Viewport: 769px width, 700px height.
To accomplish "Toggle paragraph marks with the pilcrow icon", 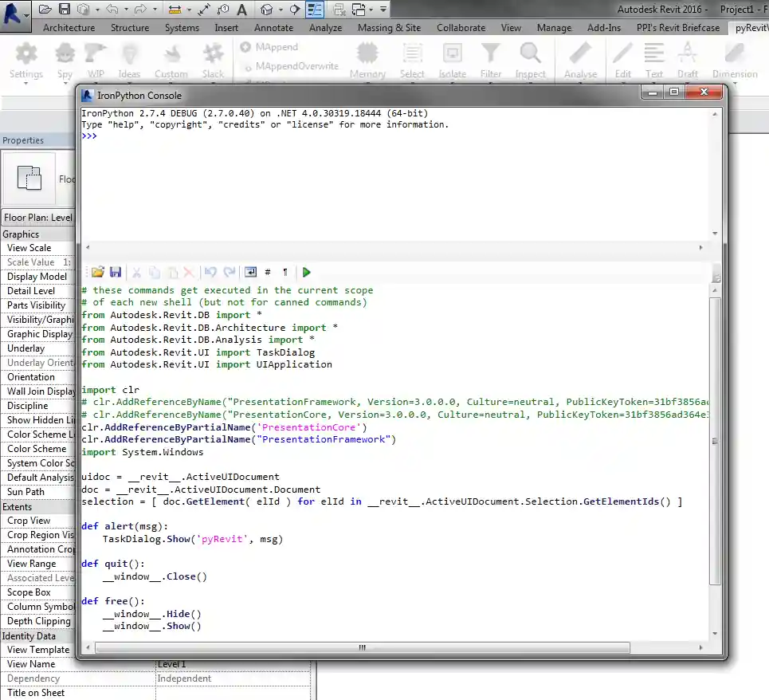I will point(284,272).
